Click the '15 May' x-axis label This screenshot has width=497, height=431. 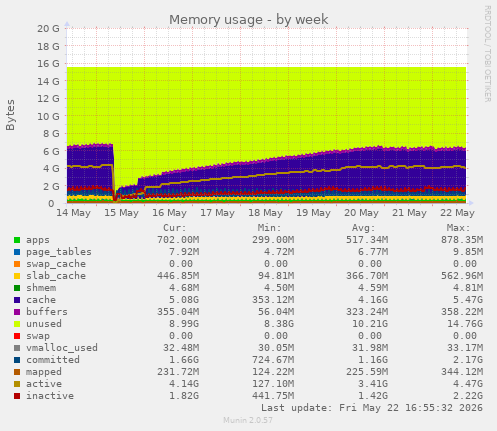point(121,213)
